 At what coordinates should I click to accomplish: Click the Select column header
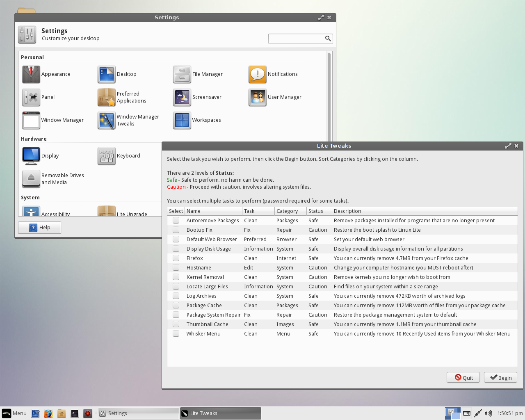click(x=176, y=211)
